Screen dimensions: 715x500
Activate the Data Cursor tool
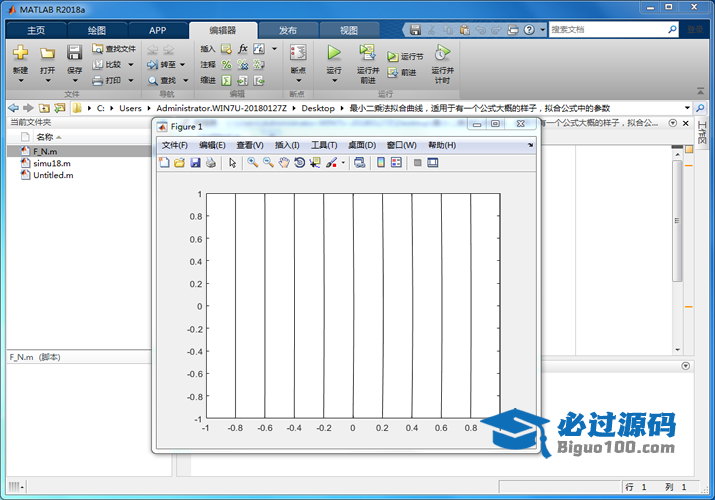[x=314, y=162]
